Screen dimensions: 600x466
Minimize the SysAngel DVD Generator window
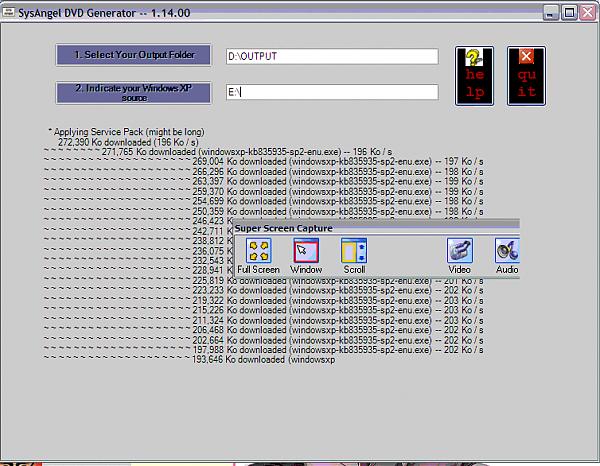(x=550, y=13)
